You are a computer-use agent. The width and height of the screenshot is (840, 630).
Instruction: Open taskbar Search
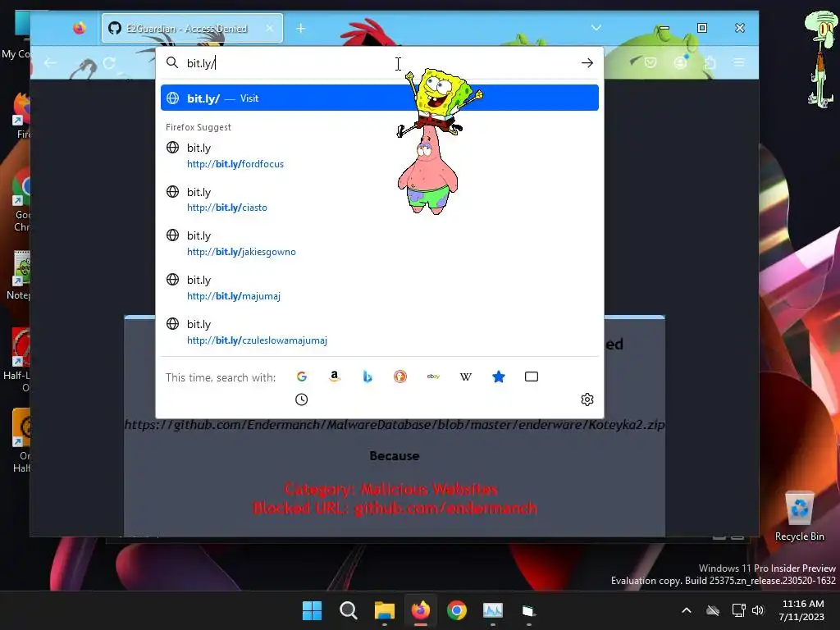click(x=348, y=610)
